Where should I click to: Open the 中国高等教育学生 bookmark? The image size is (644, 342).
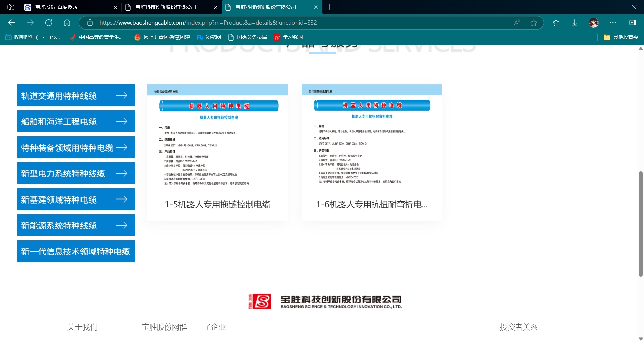(96, 37)
